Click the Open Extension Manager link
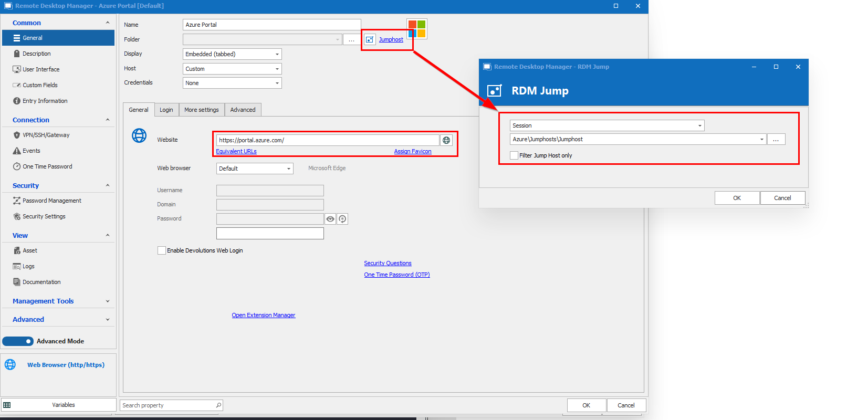 264,315
